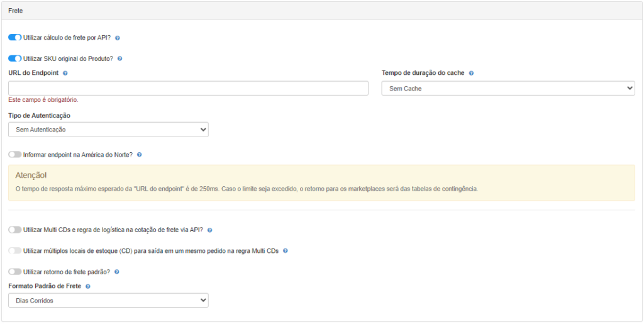This screenshot has height=324, width=644.
Task: Enable 'Informar endpoint na América do Norte' toggle
Action: pyautogui.click(x=15, y=155)
